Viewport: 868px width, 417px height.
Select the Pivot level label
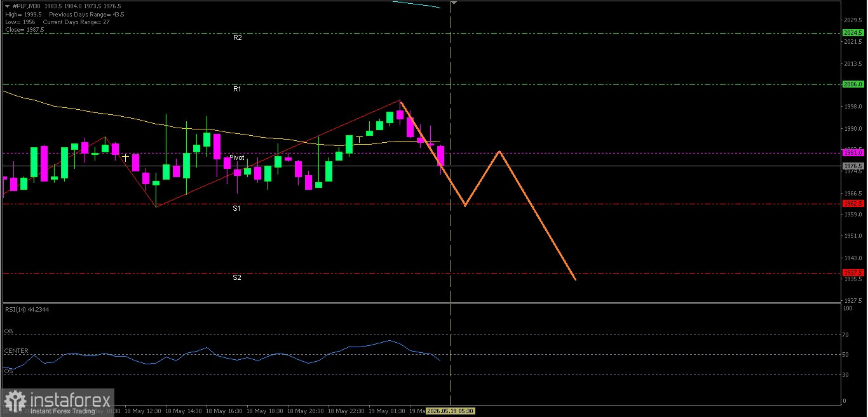click(236, 157)
